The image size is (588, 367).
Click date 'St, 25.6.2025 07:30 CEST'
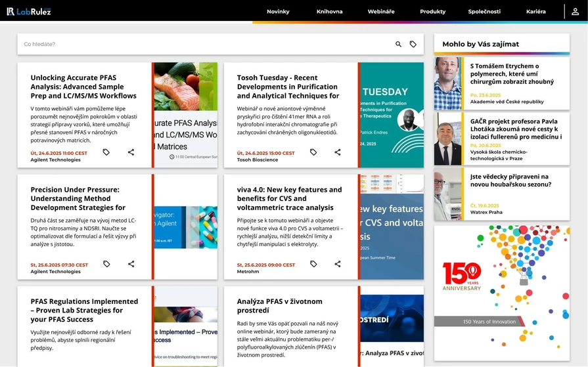tap(59, 265)
